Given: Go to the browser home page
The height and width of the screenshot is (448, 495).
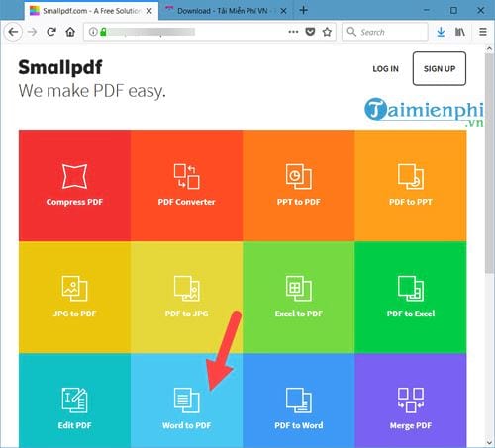Looking at the screenshot, I should tap(70, 32).
